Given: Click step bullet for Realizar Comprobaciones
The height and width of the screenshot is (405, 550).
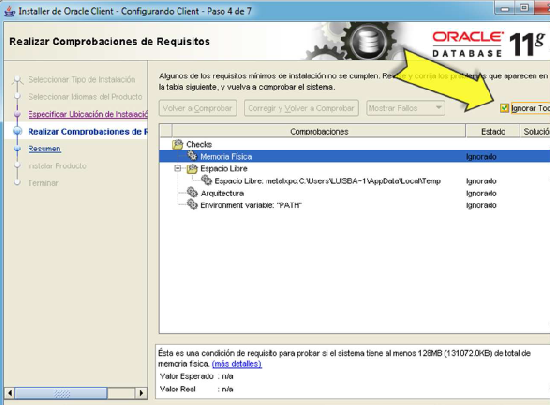Looking at the screenshot, I should tap(18, 131).
